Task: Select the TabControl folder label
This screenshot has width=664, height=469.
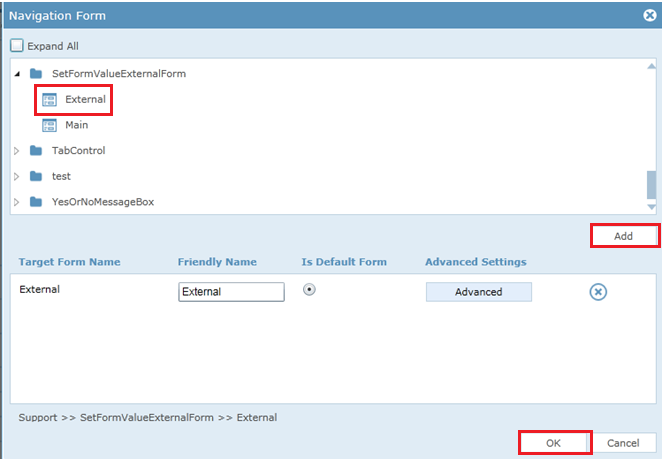Action: pyautogui.click(x=78, y=150)
